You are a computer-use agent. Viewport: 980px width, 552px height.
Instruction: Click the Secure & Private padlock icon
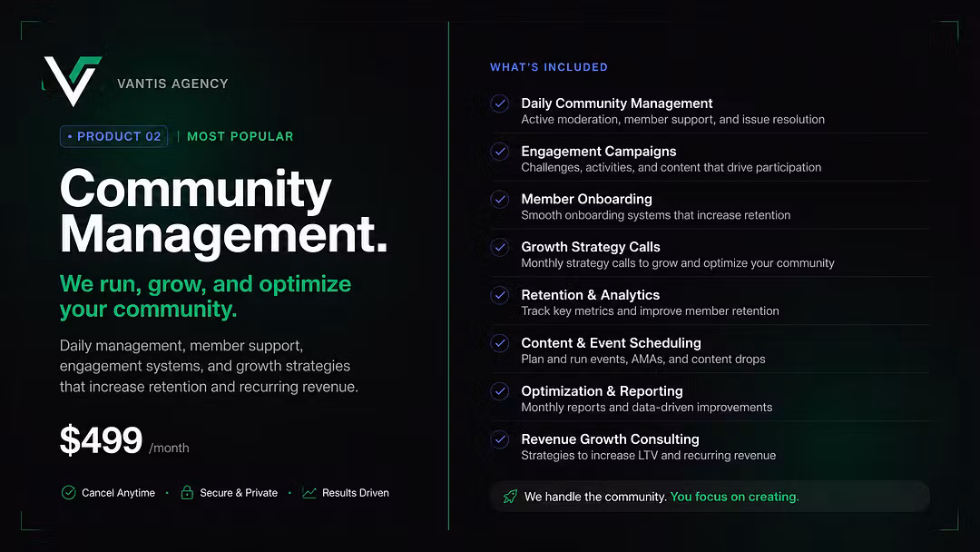click(x=187, y=493)
